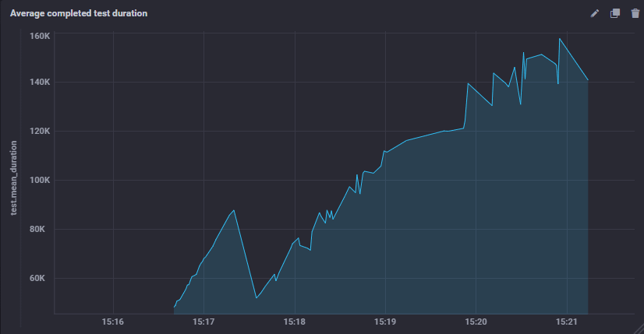Click the 15:18 time axis label

point(295,322)
